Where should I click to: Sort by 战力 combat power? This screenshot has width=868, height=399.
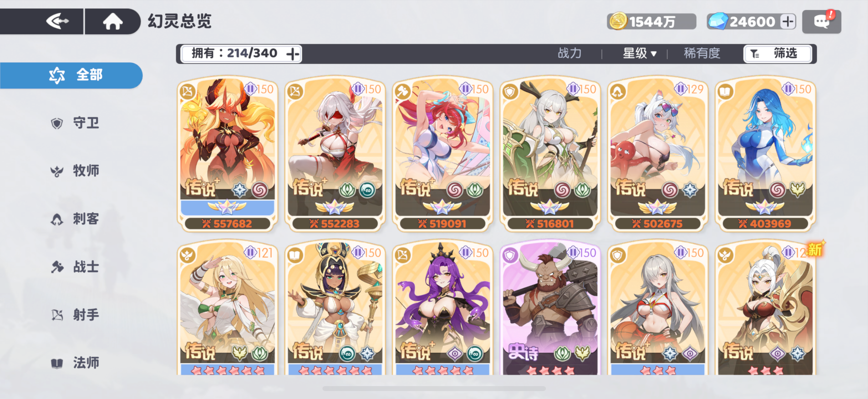(x=569, y=53)
